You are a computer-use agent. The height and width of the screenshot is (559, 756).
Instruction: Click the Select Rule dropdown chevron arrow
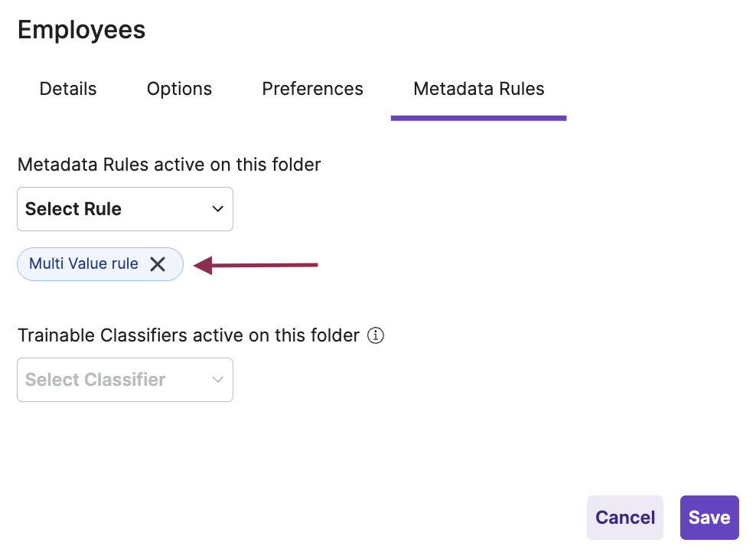[x=218, y=209]
